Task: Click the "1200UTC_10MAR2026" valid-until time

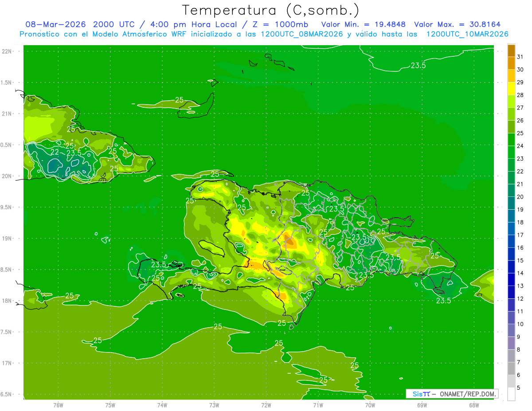Action: click(x=467, y=34)
